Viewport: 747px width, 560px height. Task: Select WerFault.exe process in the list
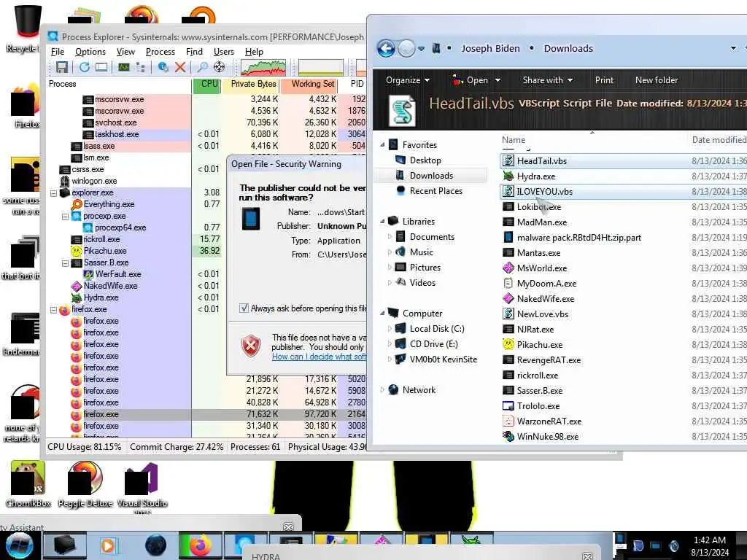point(118,274)
